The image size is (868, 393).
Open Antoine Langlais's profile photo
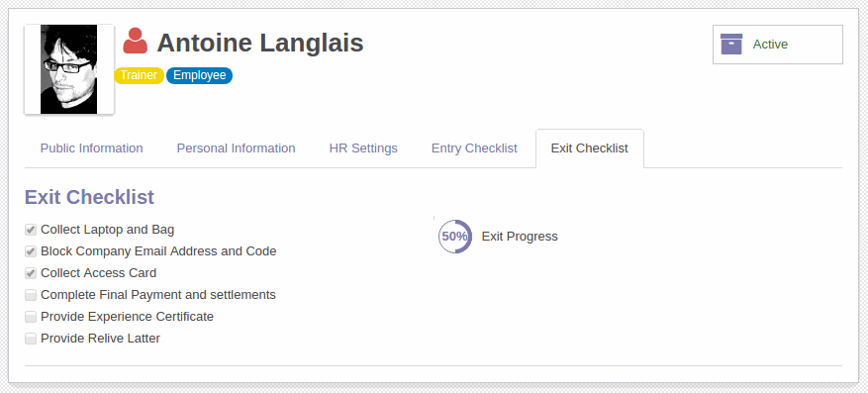tap(69, 69)
